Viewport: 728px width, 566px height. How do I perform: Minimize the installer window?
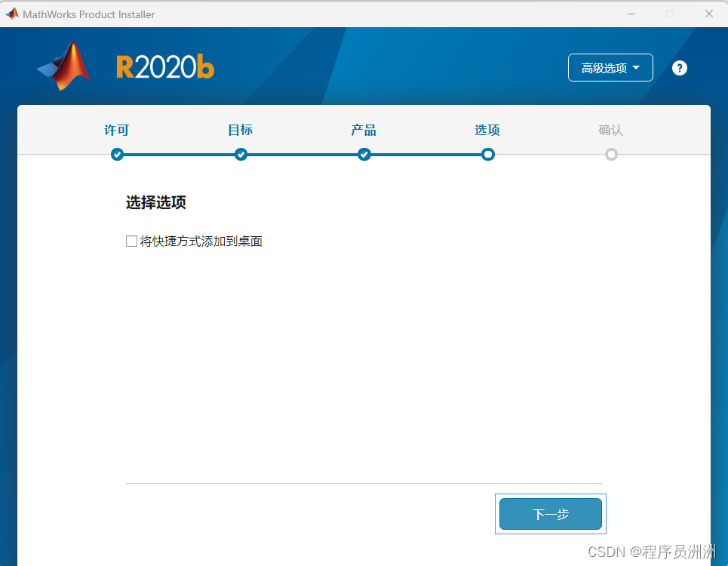[x=631, y=14]
